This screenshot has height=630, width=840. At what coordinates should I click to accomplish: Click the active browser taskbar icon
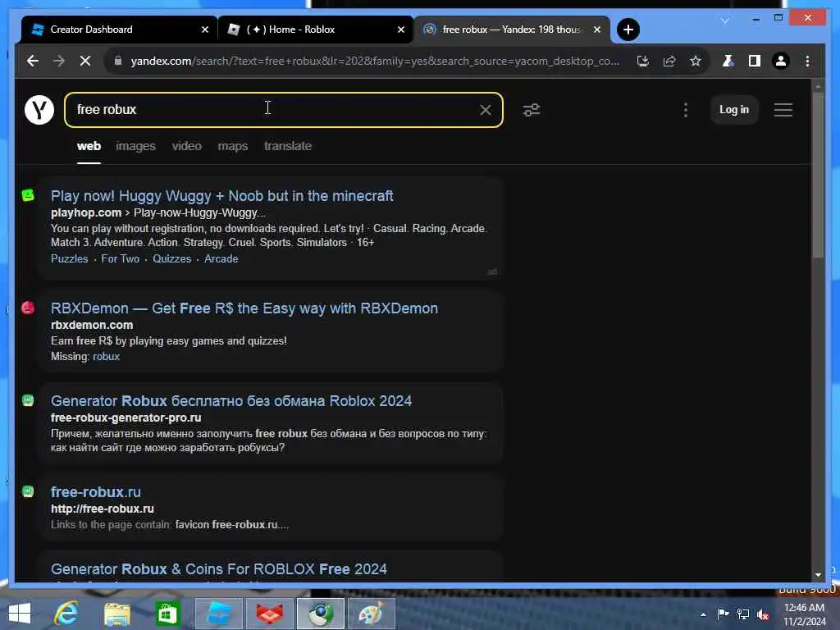pos(321,614)
